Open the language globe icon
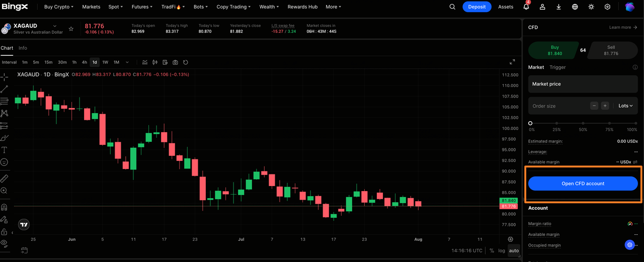The height and width of the screenshot is (262, 644). coord(575,7)
